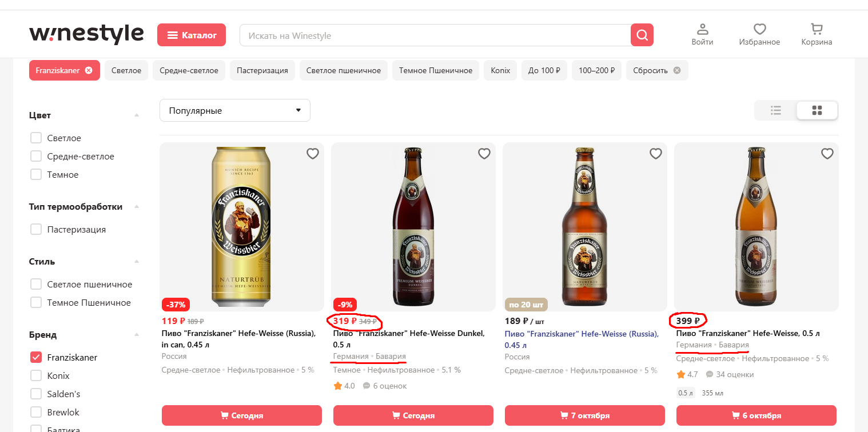Viewport: 868px width, 432px height.
Task: Collapse the Бренд filter section
Action: [x=136, y=335]
